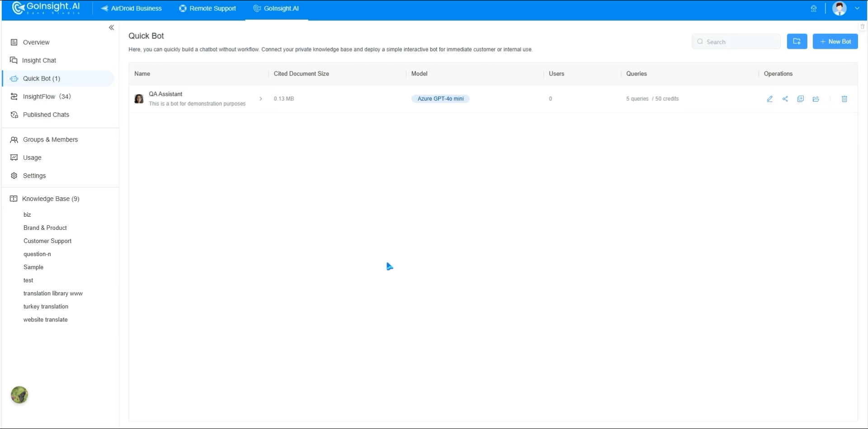The height and width of the screenshot is (429, 868).
Task: Open the website translate knowledge base
Action: pos(45,320)
